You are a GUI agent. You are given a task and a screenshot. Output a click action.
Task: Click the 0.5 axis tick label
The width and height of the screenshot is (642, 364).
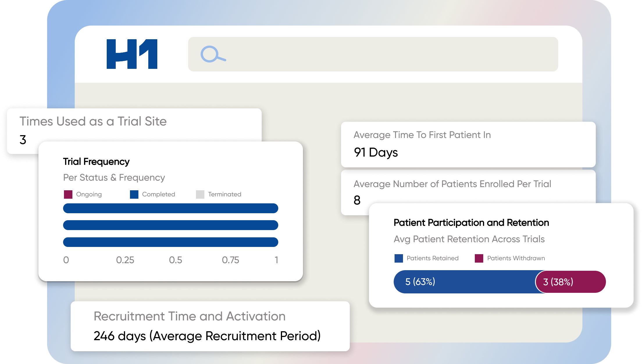coord(176,260)
